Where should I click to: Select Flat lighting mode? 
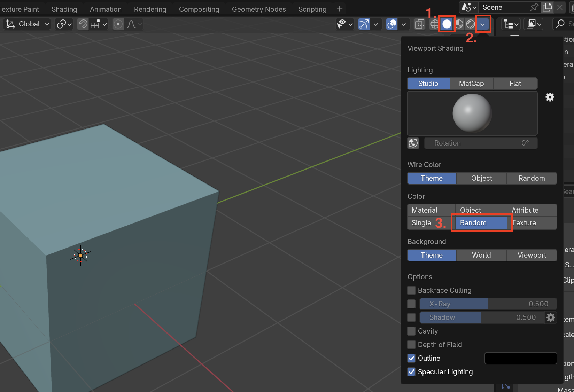(x=515, y=84)
